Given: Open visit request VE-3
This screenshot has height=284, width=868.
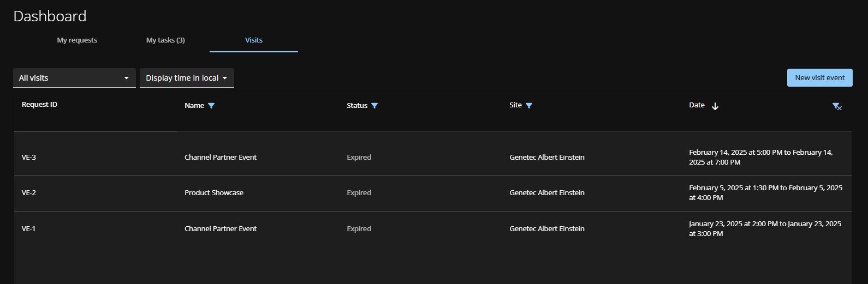Looking at the screenshot, I should coord(29,158).
